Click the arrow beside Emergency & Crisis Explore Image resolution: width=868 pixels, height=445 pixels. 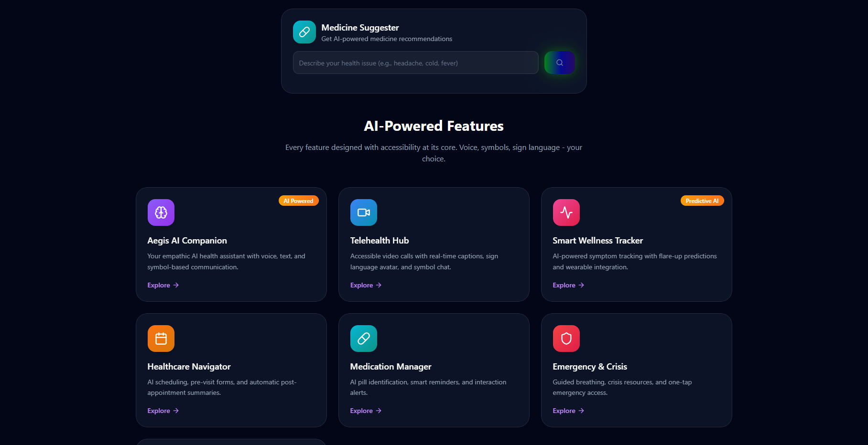click(581, 411)
